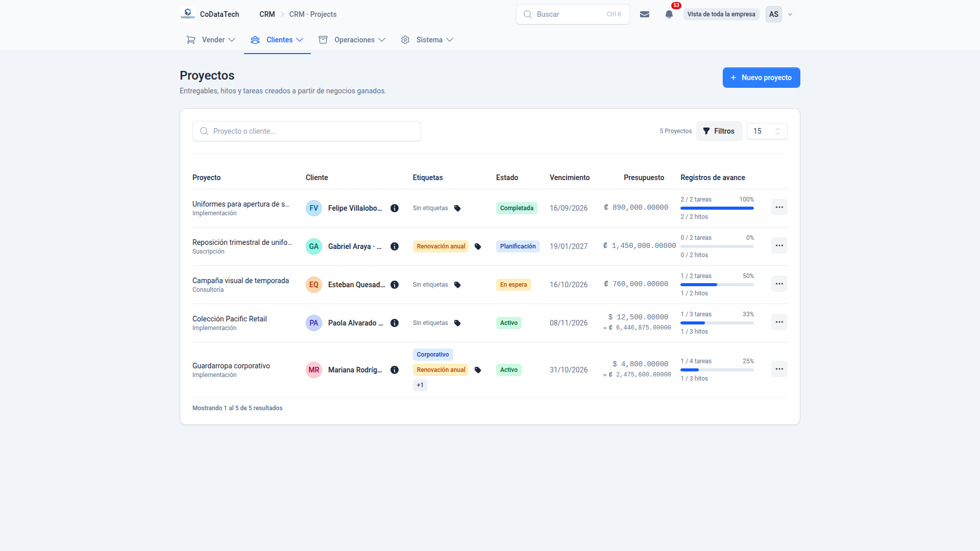Edit tags for Guardarropa corporativo project
The width and height of the screenshot is (980, 551).
pos(478,370)
